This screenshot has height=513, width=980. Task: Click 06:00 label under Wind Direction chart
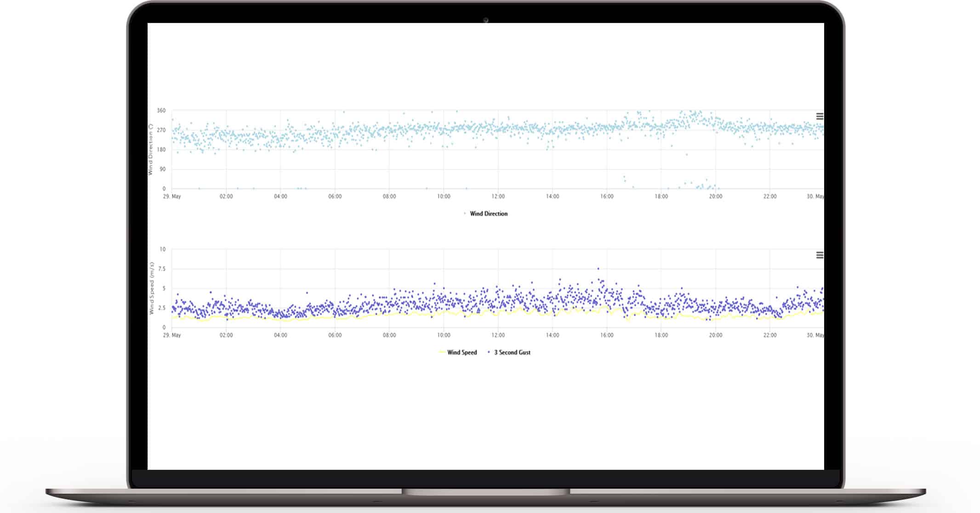click(x=335, y=197)
